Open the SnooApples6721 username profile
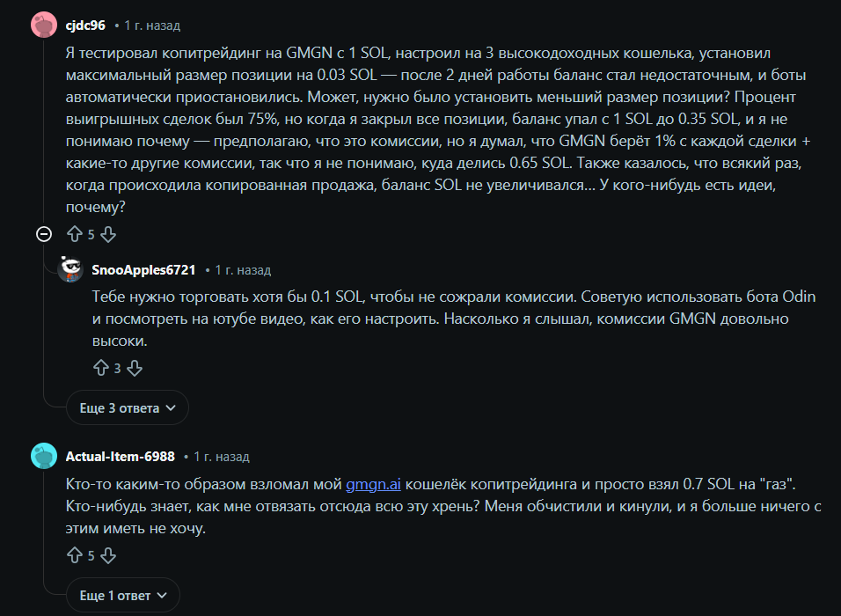Viewport: 841px width, 616px height. point(143,269)
